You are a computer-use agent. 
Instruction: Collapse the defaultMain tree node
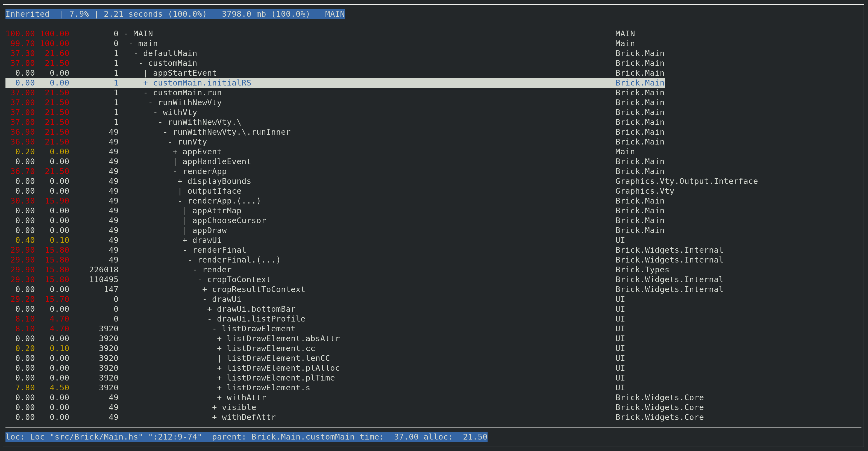click(x=136, y=54)
